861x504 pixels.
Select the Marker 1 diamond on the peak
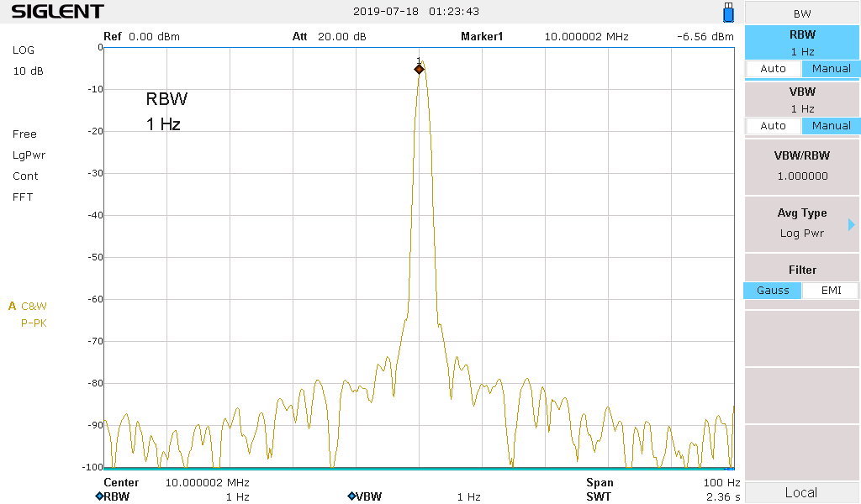[419, 69]
